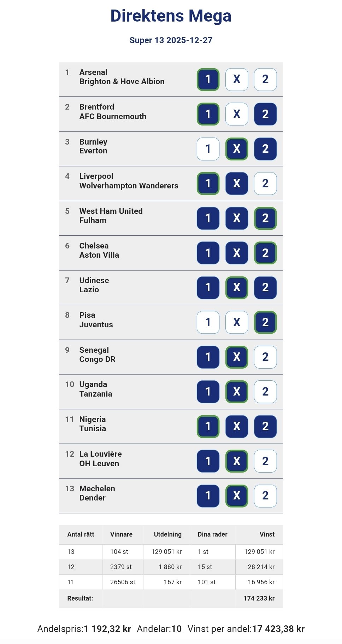Select the 1 option for Burnley vs Everton
Screen dimensions: 342x644
pos(208,149)
